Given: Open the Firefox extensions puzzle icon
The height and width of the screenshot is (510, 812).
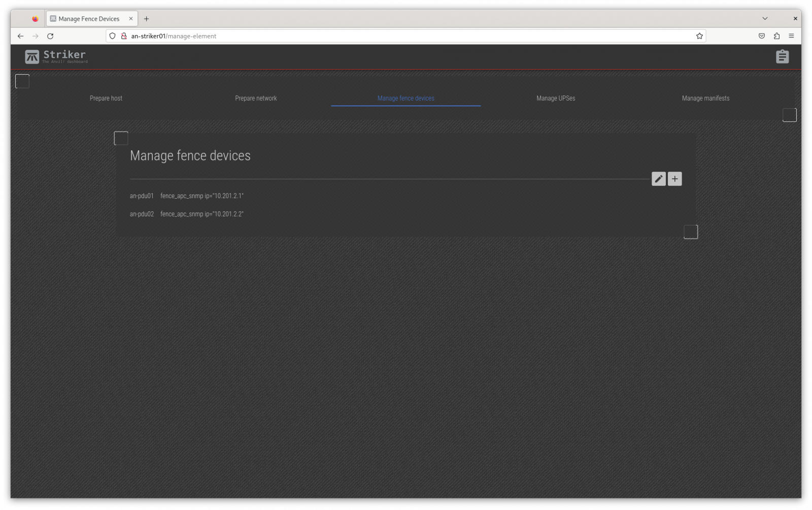Looking at the screenshot, I should [776, 36].
